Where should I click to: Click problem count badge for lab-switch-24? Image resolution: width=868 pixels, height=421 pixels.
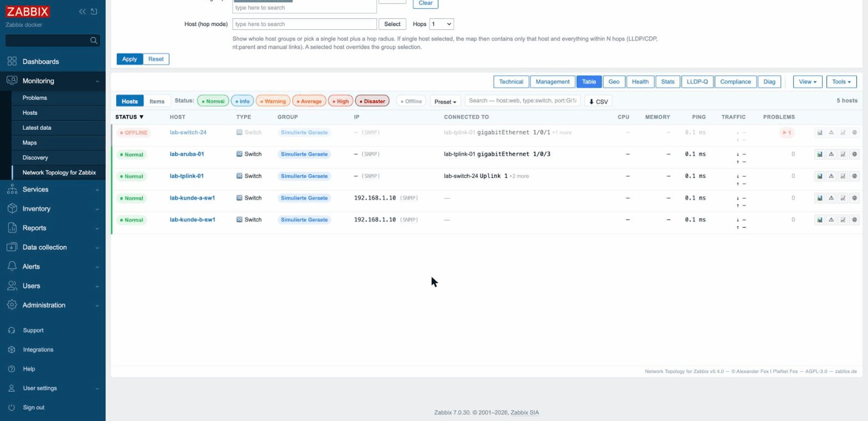click(x=787, y=133)
